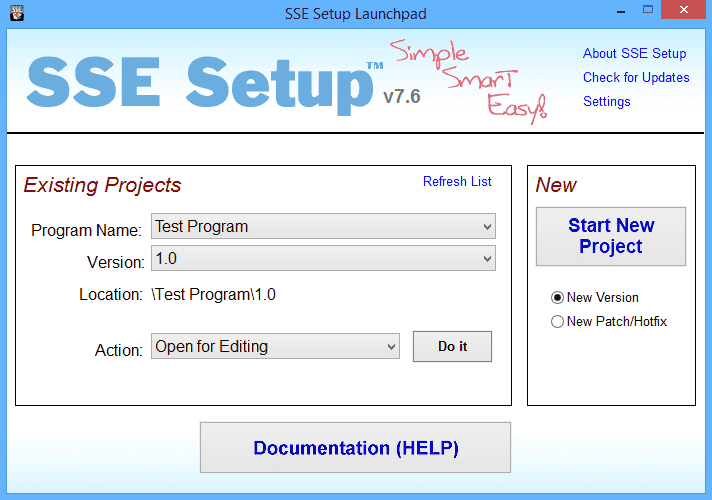The height and width of the screenshot is (500, 712).
Task: Refresh List of existing projects
Action: coord(457,181)
